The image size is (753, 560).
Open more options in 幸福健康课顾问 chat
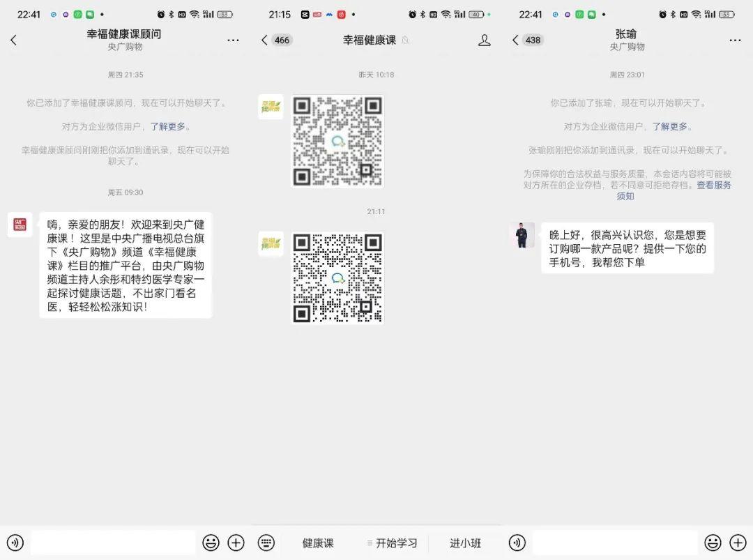pyautogui.click(x=233, y=40)
